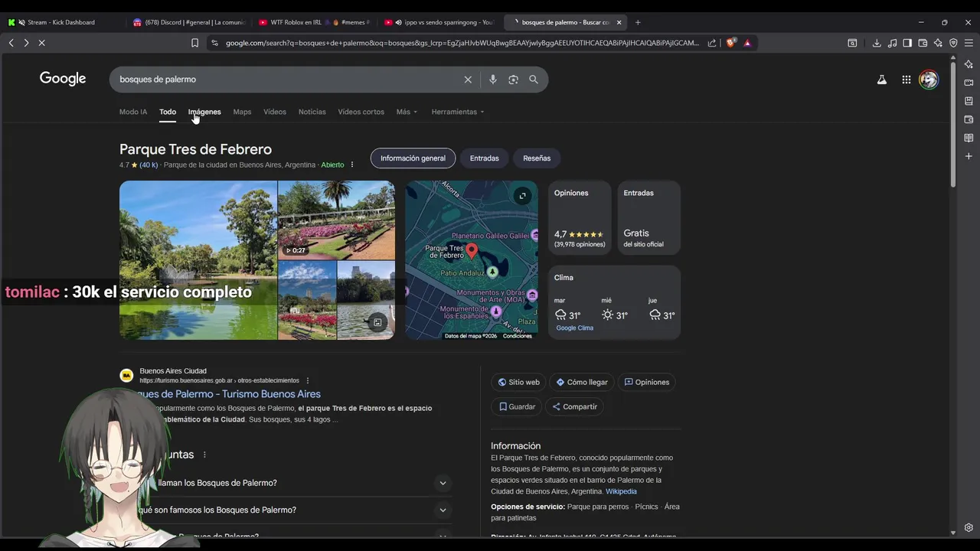Open site settings icon beside the URL
This screenshot has height=551, width=980.
click(214, 43)
